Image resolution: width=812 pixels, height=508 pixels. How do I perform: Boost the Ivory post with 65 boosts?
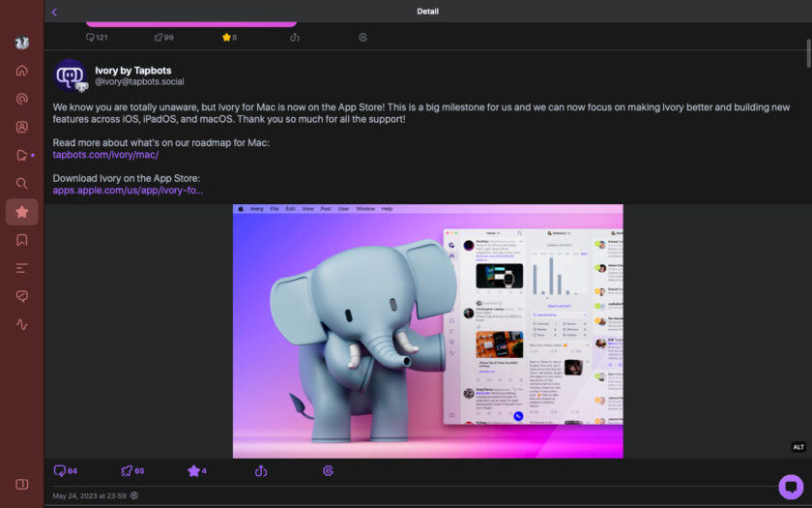(x=132, y=470)
